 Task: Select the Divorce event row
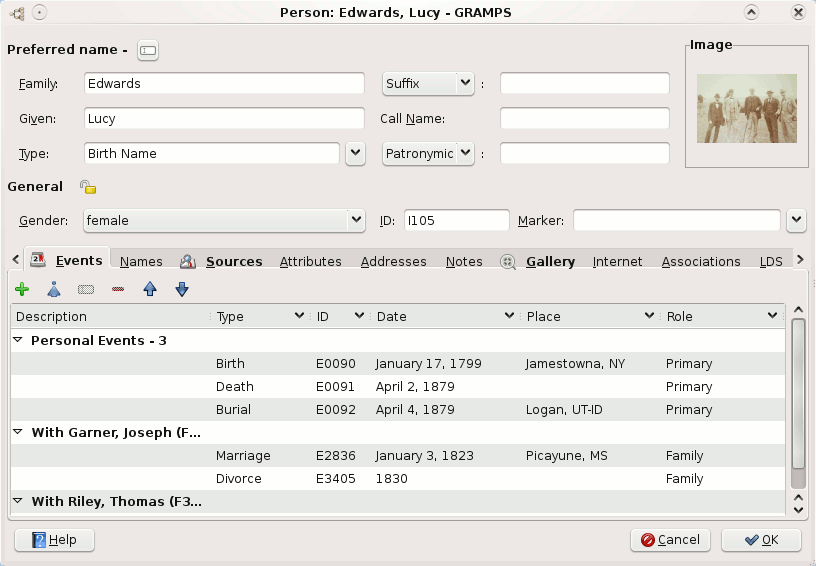click(398, 479)
